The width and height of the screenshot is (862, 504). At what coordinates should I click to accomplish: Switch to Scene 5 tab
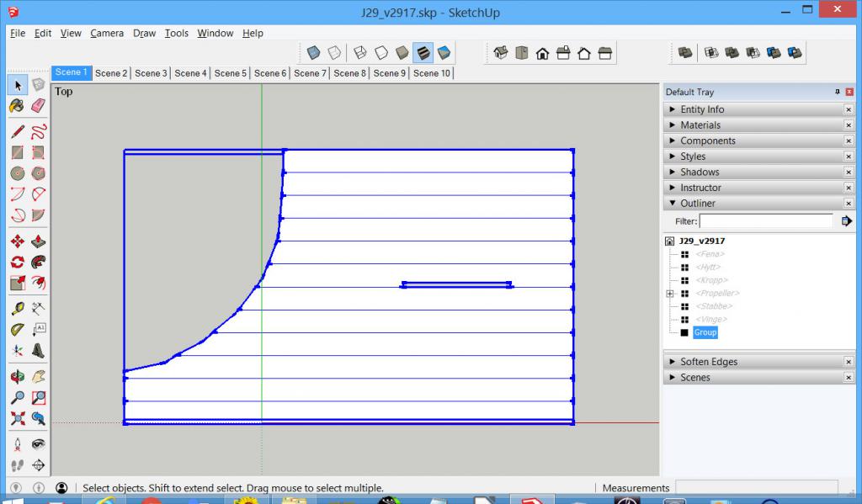click(231, 73)
